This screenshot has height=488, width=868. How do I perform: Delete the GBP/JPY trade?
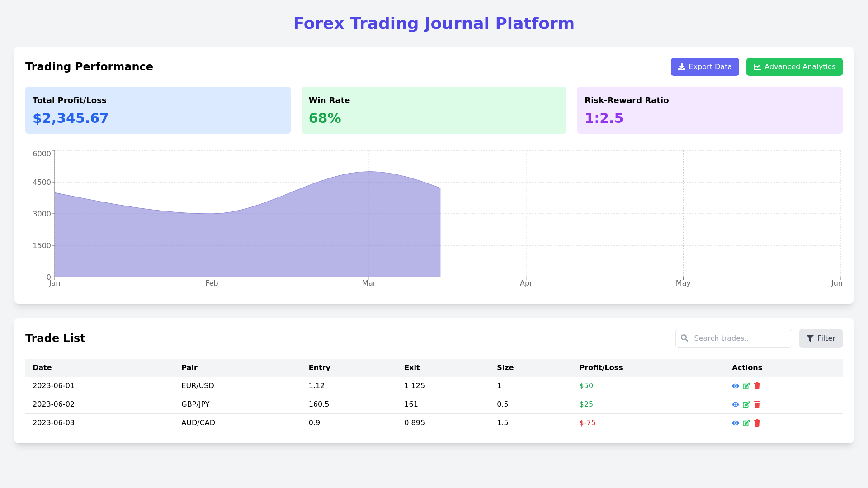coord(757,404)
